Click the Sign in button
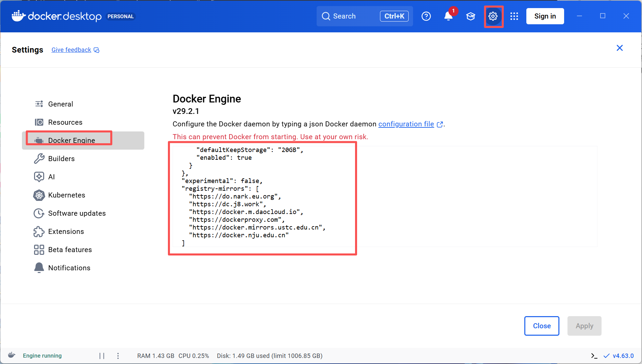Screen dimensions: 642x364 click(x=545, y=16)
